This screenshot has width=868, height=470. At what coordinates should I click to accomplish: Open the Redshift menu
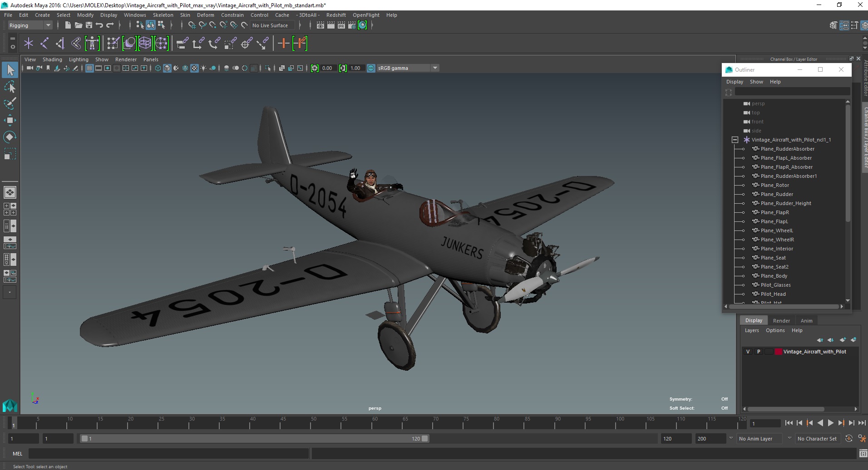[336, 15]
